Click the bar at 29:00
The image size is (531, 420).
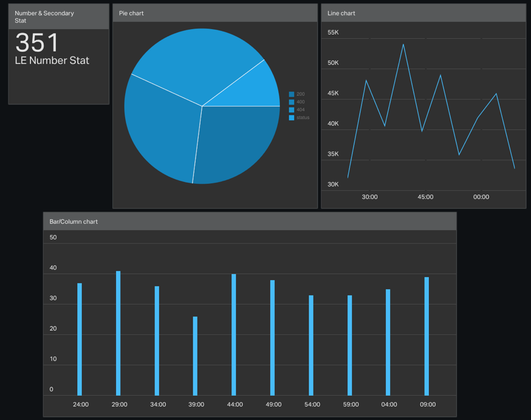[x=118, y=333]
